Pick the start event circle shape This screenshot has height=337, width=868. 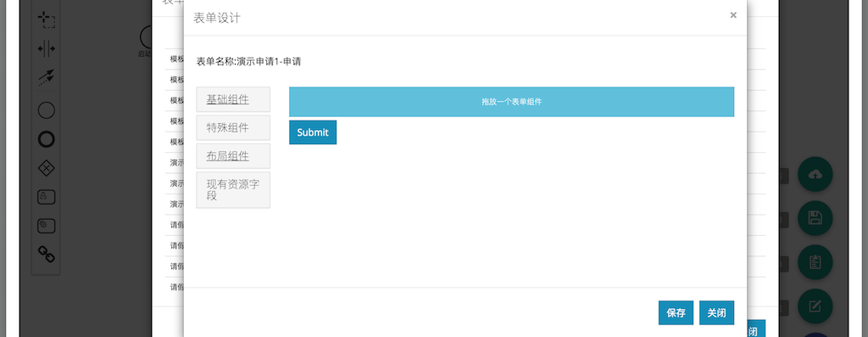point(46,110)
